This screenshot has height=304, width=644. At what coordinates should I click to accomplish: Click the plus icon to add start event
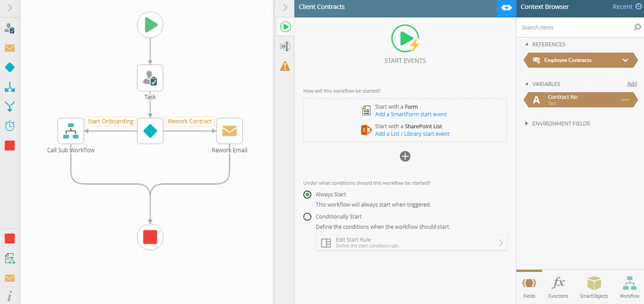coord(405,156)
